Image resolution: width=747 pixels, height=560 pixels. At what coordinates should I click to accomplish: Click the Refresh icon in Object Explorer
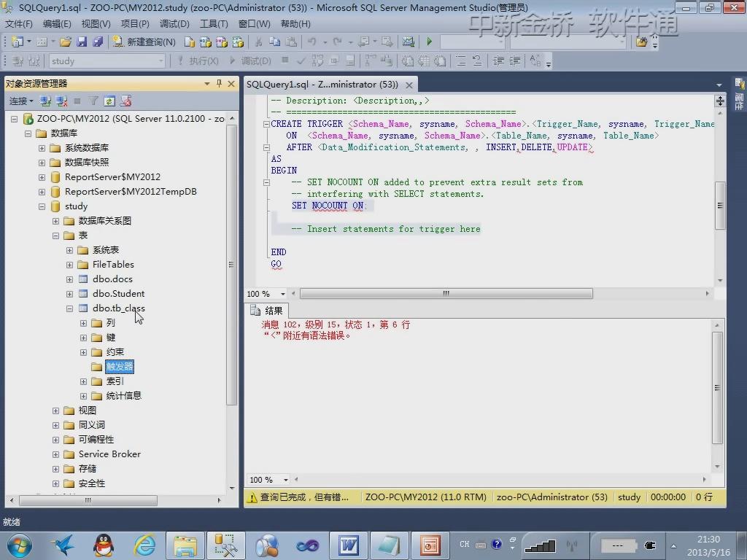pos(109,101)
